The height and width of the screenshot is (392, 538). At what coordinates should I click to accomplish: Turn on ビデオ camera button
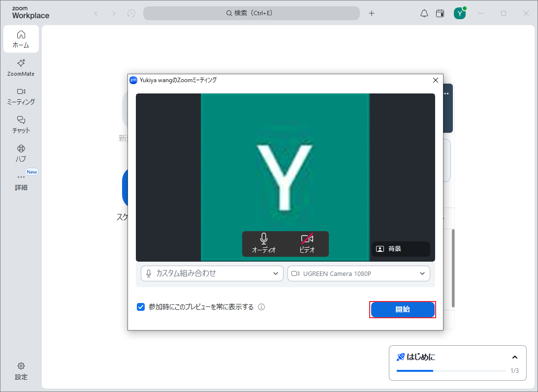pyautogui.click(x=307, y=243)
